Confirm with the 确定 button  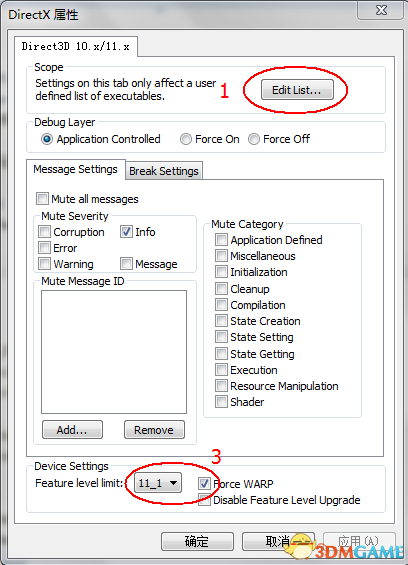(x=197, y=542)
